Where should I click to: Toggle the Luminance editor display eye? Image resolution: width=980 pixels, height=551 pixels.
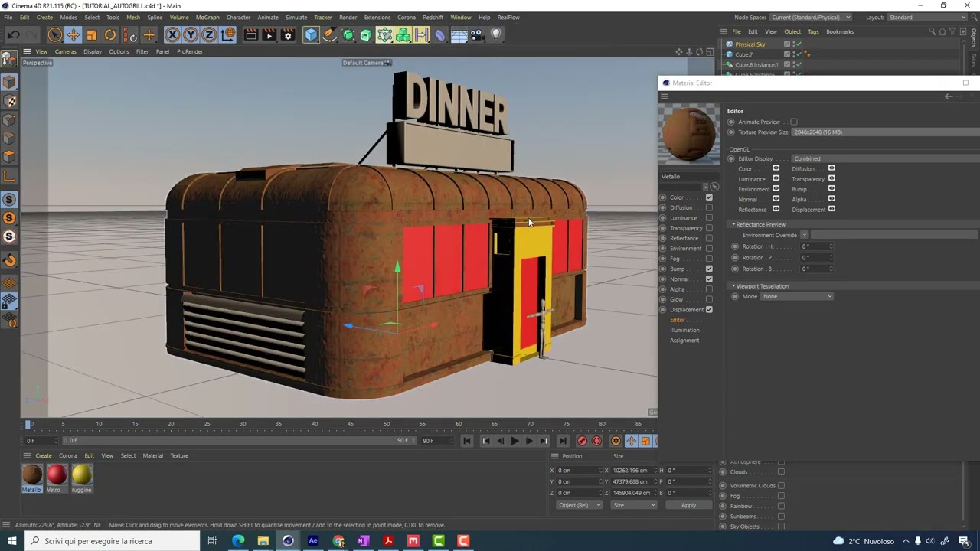pos(776,179)
